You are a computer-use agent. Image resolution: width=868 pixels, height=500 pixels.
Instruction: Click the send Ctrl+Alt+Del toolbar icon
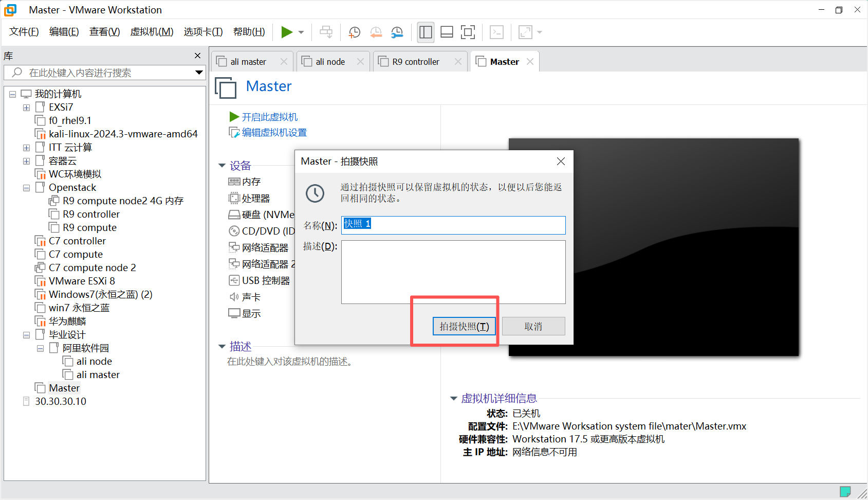pyautogui.click(x=326, y=32)
